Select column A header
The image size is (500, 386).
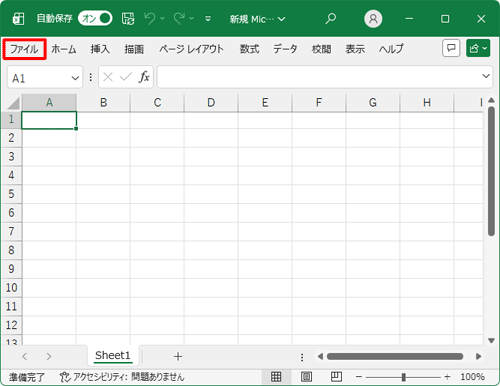[x=49, y=103]
